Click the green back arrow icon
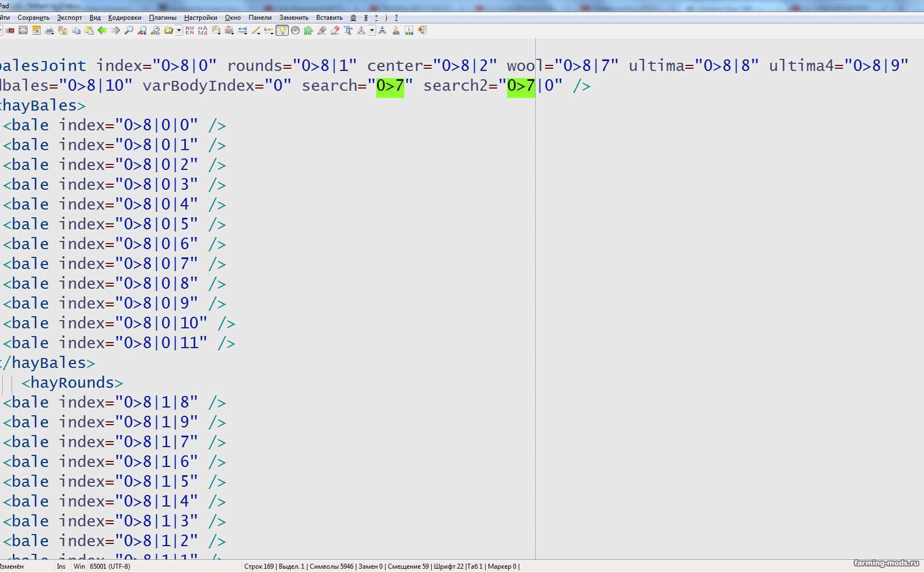Screen dimensions: 924x572 coord(102,30)
